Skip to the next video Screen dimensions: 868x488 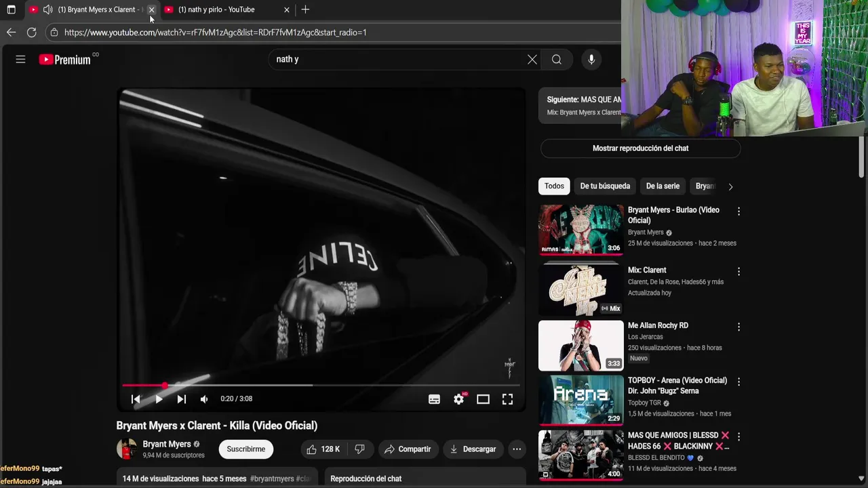click(181, 399)
